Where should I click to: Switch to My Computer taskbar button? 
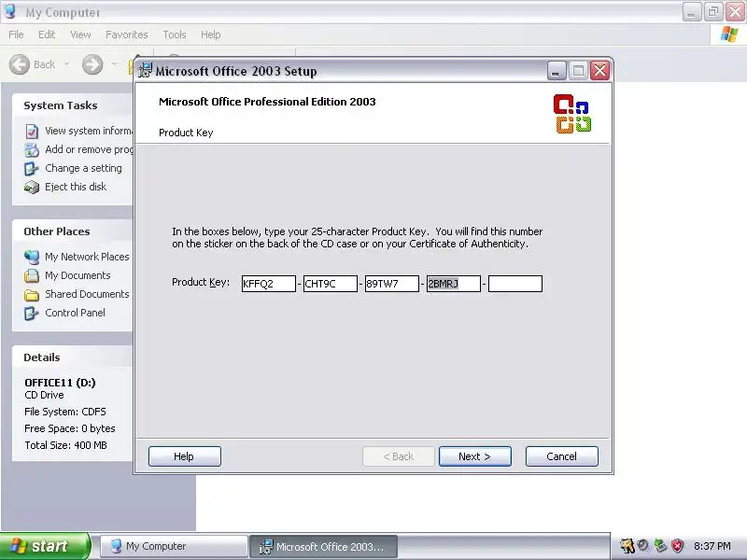coord(174,546)
